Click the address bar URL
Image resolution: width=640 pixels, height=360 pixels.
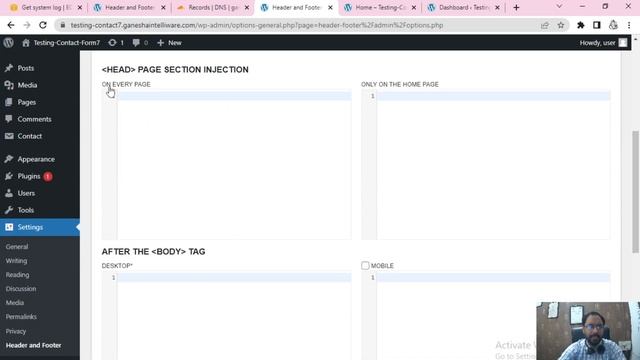click(257, 25)
